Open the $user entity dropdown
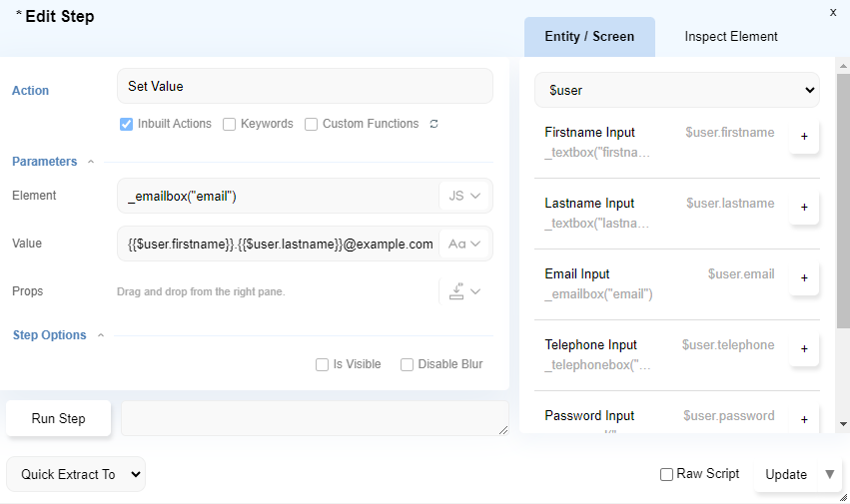850x504 pixels. (x=677, y=90)
